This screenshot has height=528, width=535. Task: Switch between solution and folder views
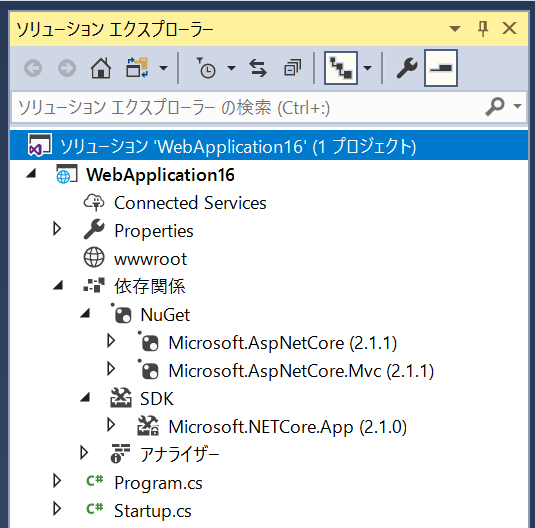(x=137, y=68)
